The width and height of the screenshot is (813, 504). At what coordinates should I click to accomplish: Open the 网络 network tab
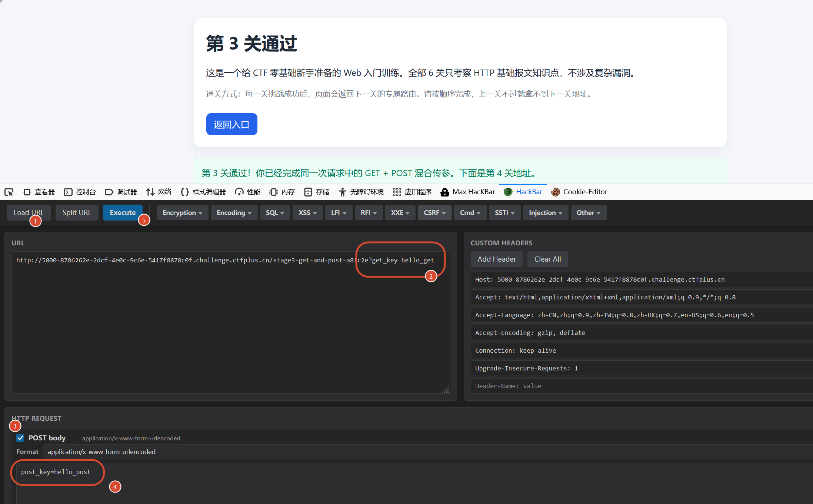click(x=159, y=192)
